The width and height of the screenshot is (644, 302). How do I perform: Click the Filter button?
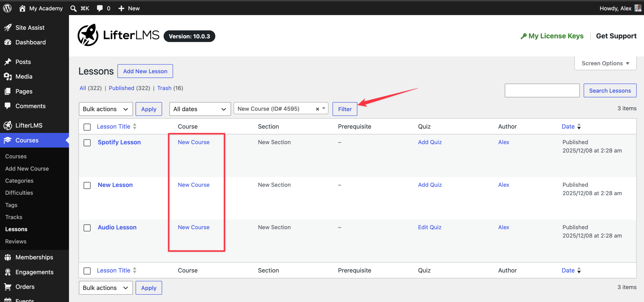point(345,109)
